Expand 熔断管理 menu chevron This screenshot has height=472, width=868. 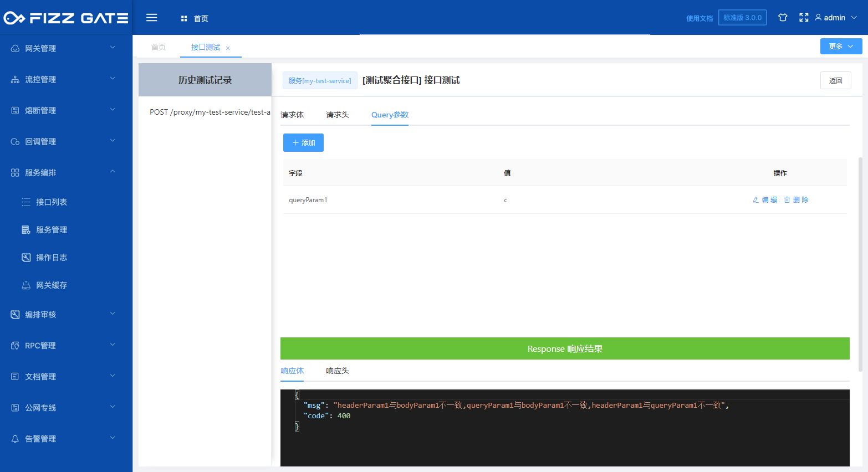(113, 110)
